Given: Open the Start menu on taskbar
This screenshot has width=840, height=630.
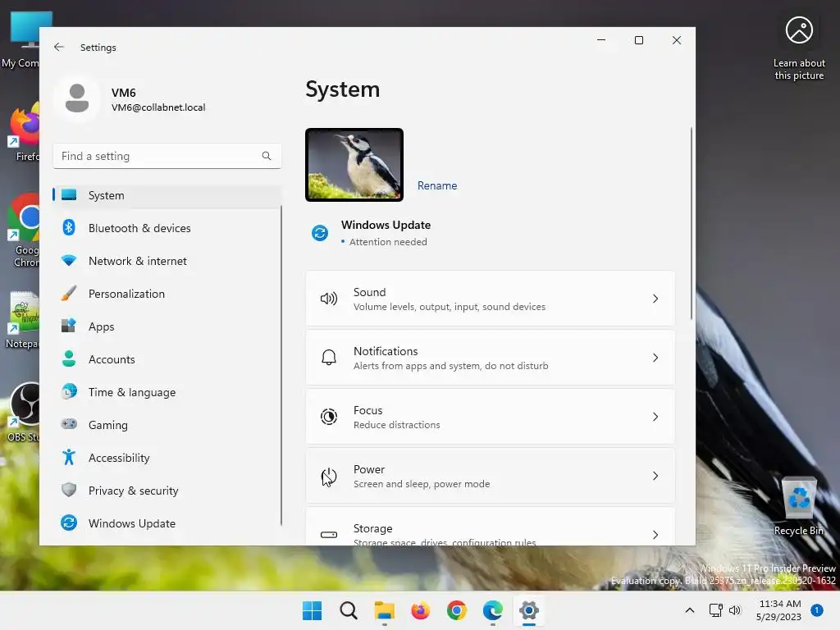Looking at the screenshot, I should pyautogui.click(x=313, y=610).
